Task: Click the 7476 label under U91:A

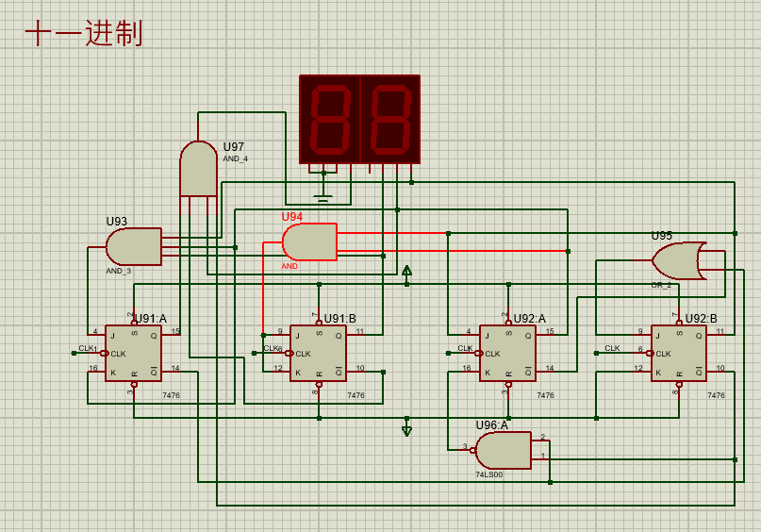Action: tap(171, 395)
